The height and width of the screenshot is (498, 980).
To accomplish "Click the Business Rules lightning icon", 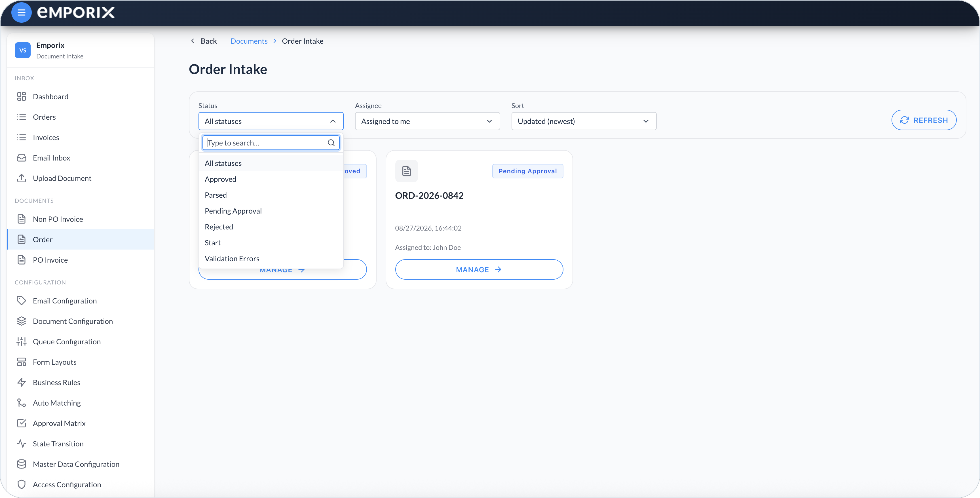I will (x=22, y=382).
